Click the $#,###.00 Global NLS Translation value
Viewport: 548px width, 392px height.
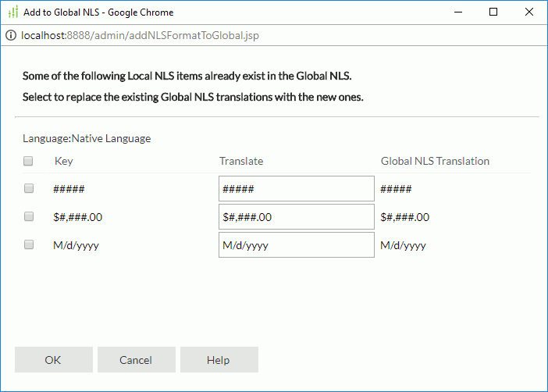pyautogui.click(x=404, y=217)
